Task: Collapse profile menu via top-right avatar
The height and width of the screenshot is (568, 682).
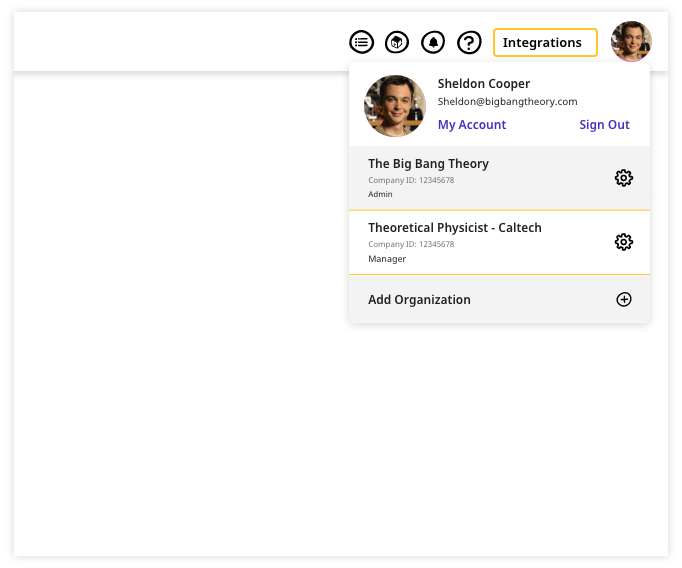Action: (x=631, y=42)
